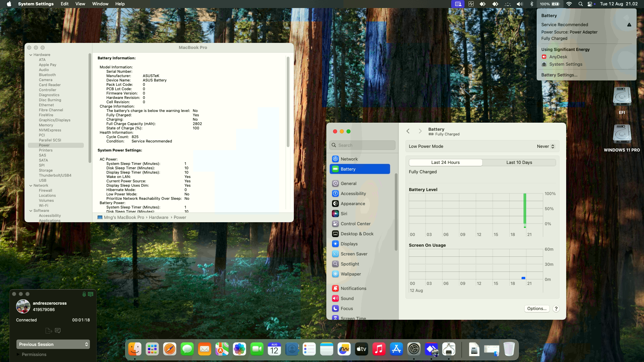
Task: Expand the Permissions disclosure triangle
Action: click(18, 354)
